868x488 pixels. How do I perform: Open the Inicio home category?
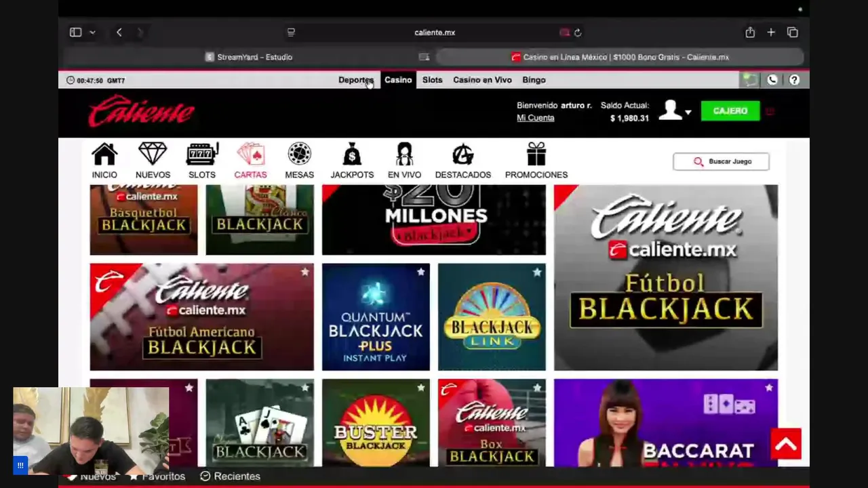point(104,161)
